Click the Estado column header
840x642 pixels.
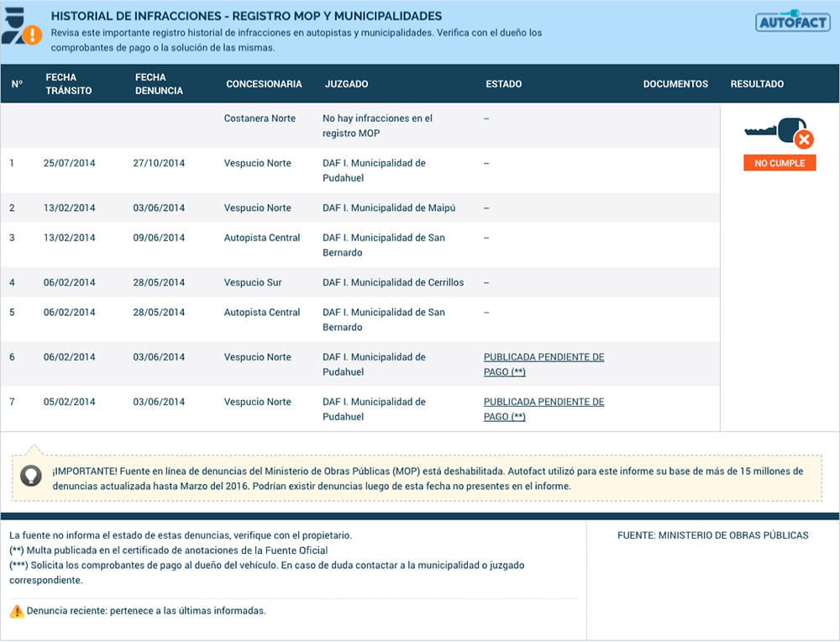point(503,84)
